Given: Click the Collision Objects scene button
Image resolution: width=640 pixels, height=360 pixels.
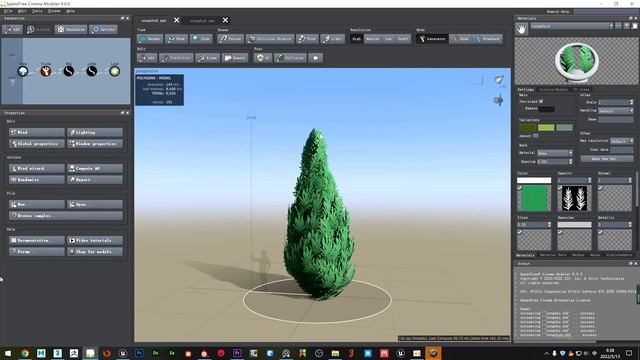Looking at the screenshot, I should [x=270, y=39].
